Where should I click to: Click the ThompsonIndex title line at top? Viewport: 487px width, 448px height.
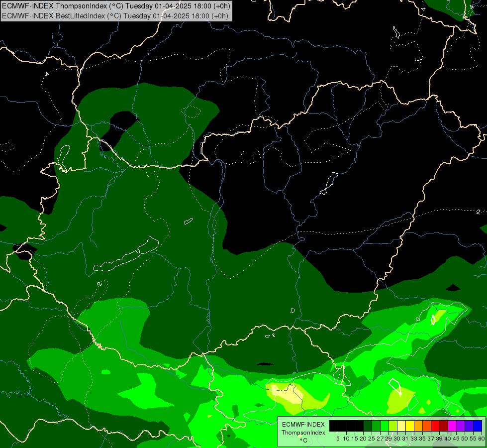point(116,6)
